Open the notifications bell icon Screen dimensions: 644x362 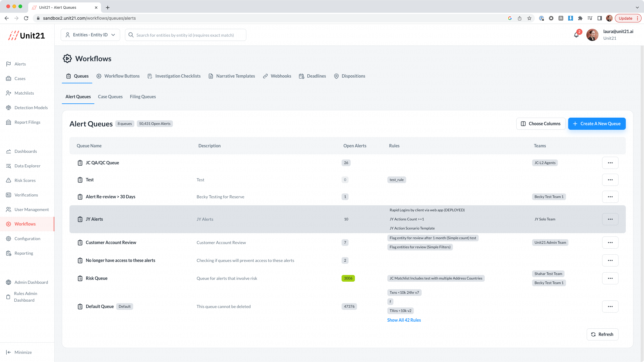tap(576, 35)
